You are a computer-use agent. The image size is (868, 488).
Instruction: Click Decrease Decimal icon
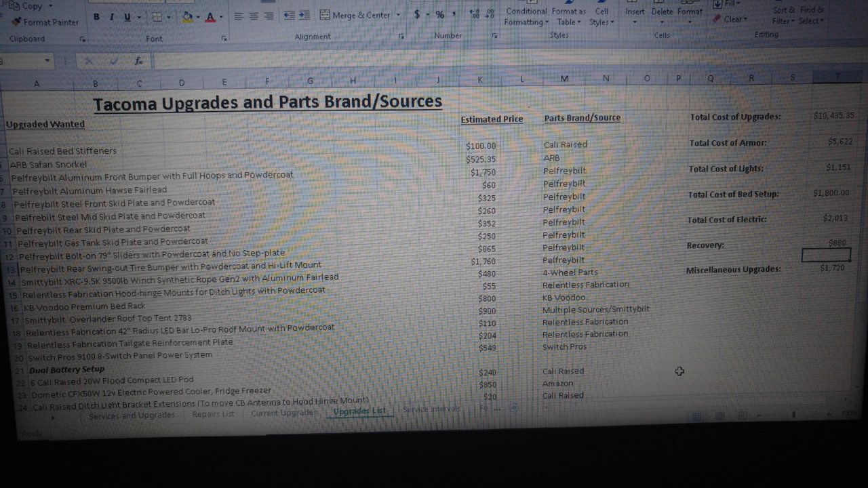pos(490,14)
